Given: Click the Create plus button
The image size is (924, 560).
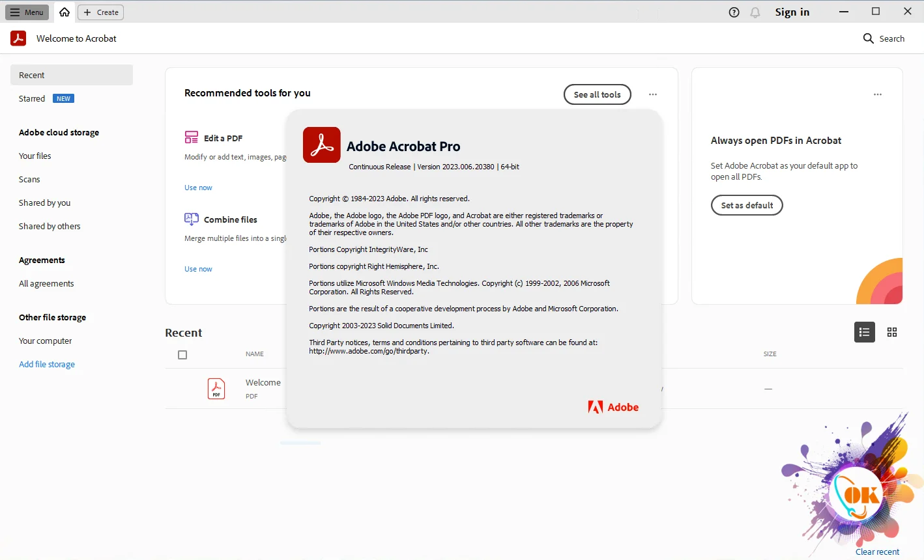Looking at the screenshot, I should click(101, 12).
